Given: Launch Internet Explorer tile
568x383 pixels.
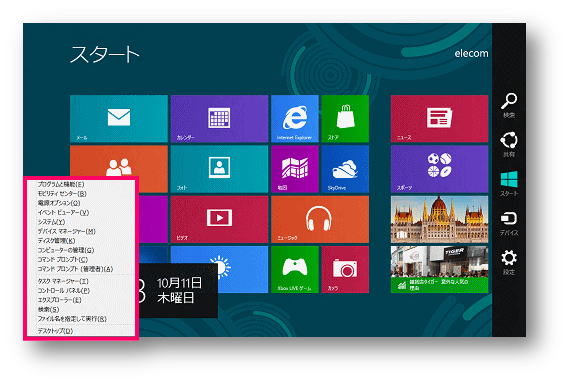Looking at the screenshot, I should tap(295, 119).
